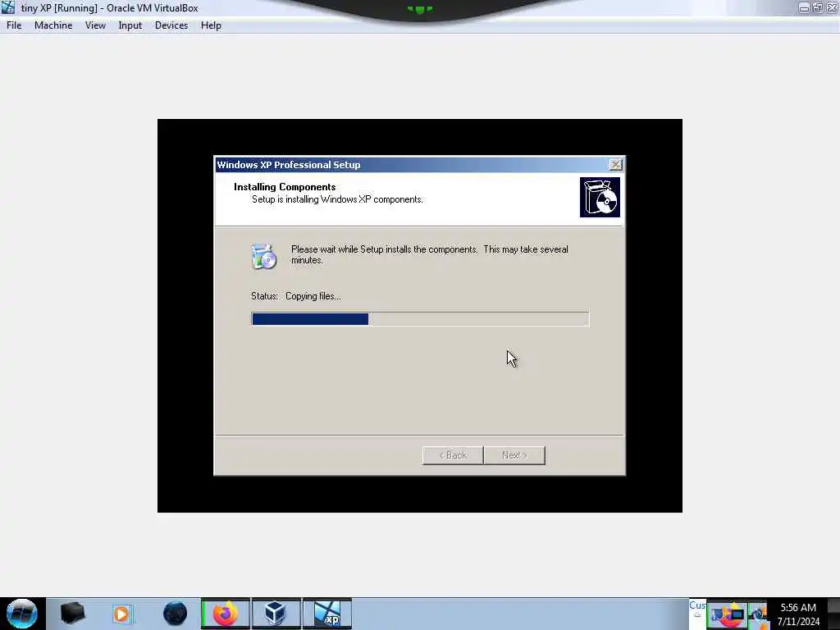Click 'Setup is installing Windows XP components.' text
The height and width of the screenshot is (630, 840).
(x=337, y=199)
